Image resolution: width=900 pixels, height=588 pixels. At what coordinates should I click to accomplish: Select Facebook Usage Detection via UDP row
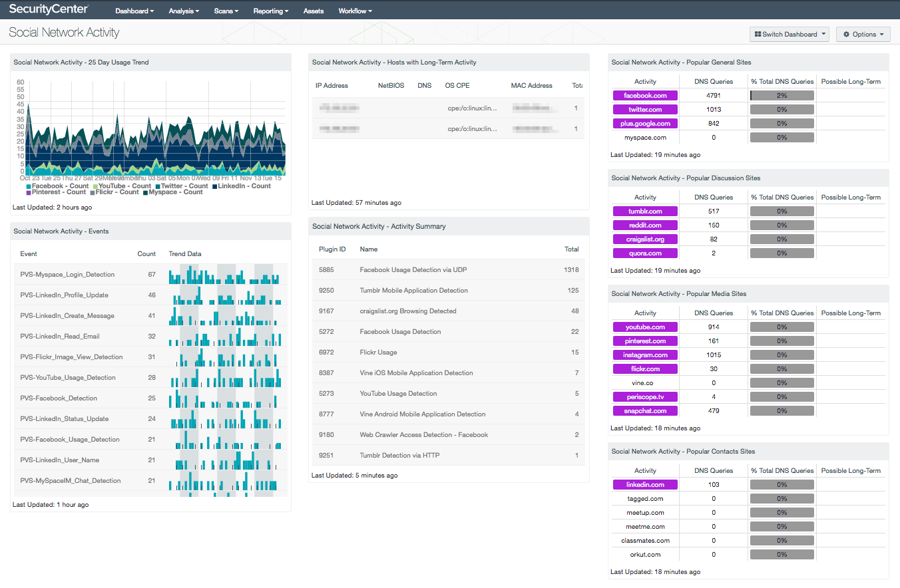coord(449,270)
